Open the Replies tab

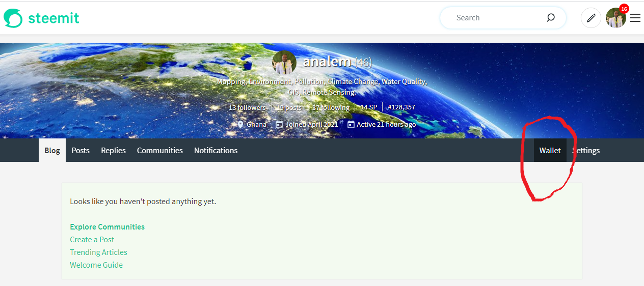113,150
